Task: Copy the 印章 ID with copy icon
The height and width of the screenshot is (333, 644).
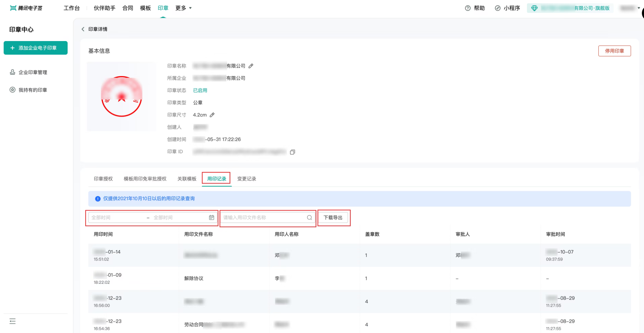Action: (x=292, y=152)
